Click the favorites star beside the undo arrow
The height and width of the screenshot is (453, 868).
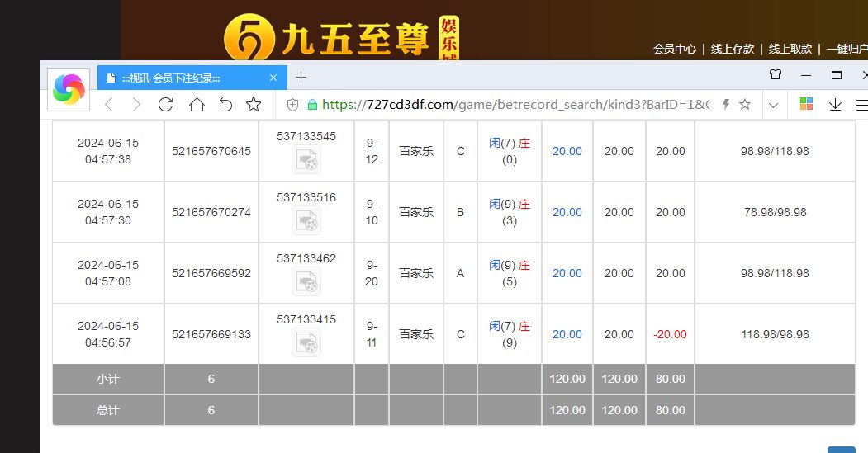(254, 105)
